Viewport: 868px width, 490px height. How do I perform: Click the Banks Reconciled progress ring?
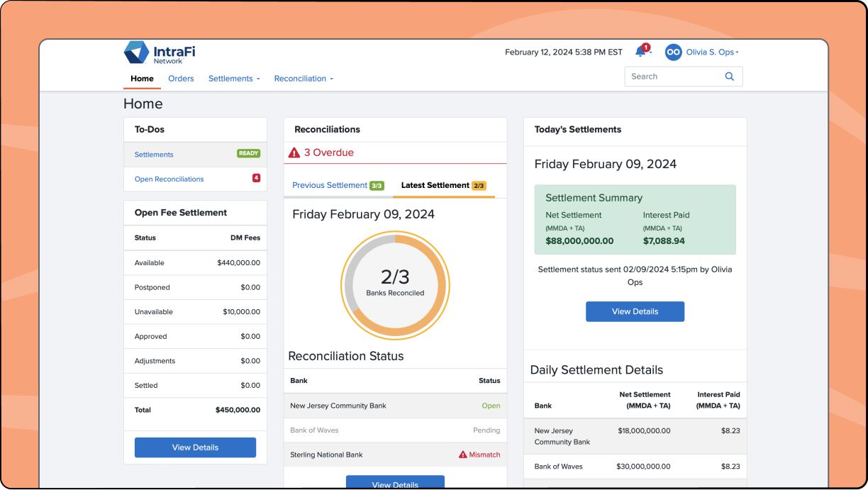coord(395,285)
